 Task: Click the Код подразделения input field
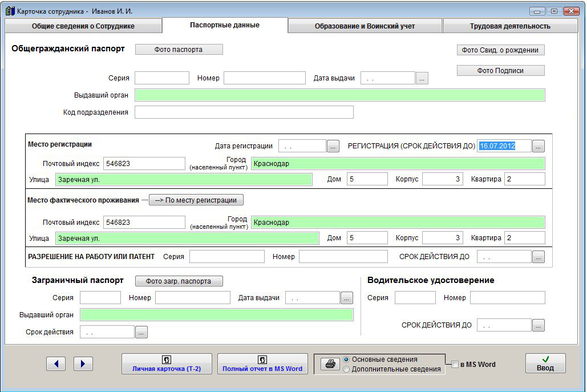tap(244, 112)
